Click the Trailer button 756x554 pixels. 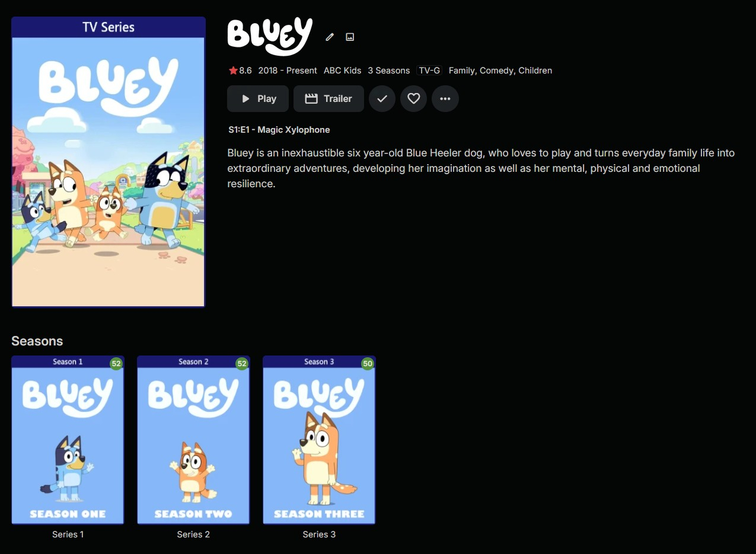[x=328, y=99]
